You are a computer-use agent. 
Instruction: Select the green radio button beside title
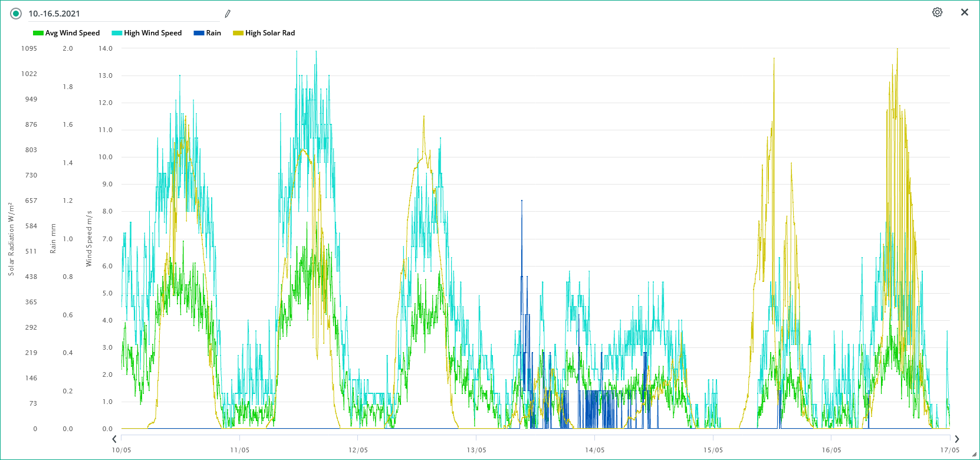pyautogui.click(x=16, y=14)
